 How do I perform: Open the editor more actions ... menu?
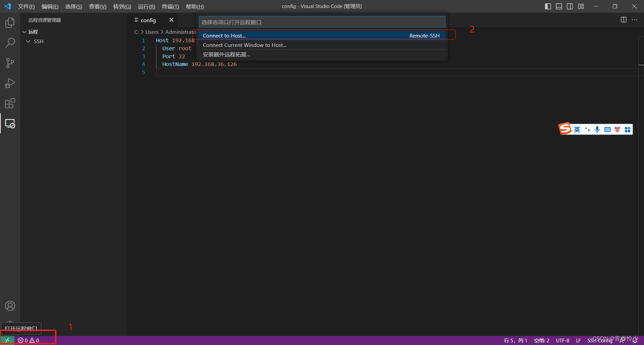pos(635,20)
